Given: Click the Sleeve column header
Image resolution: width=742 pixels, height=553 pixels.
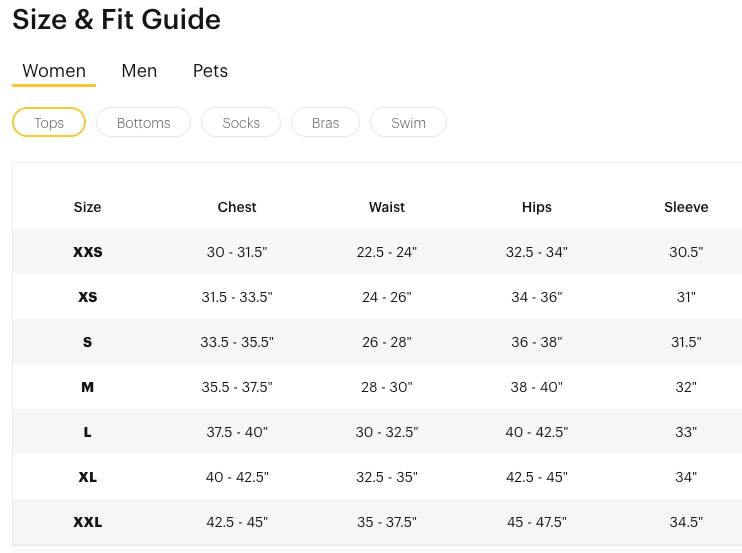Looking at the screenshot, I should tap(686, 207).
